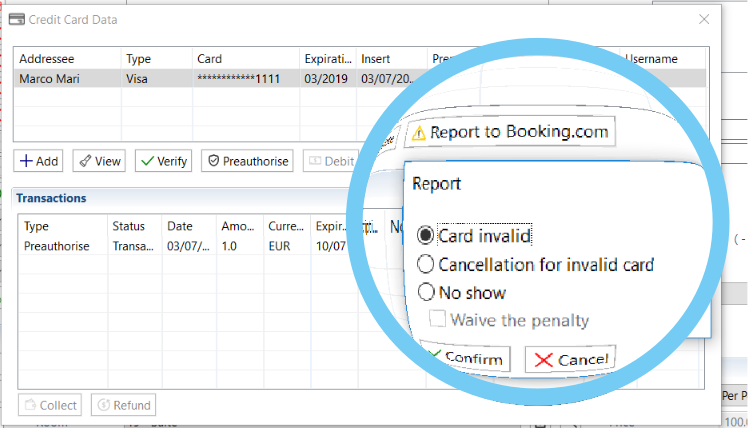Click the Preauthorise button

click(x=247, y=161)
